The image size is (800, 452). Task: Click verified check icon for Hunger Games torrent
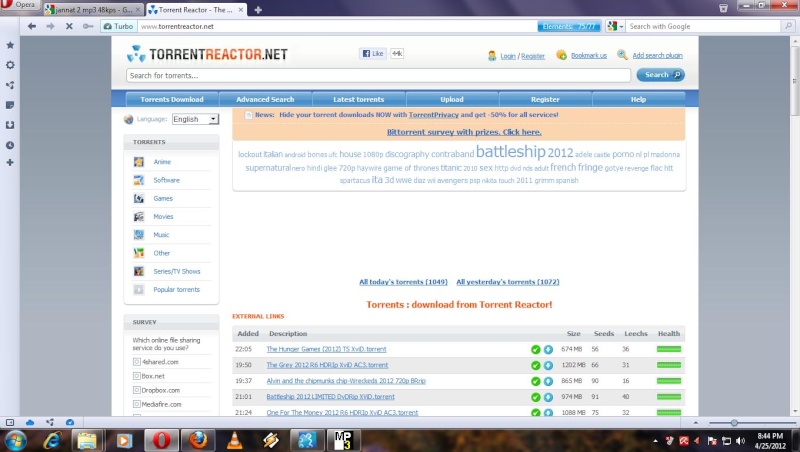coord(535,349)
